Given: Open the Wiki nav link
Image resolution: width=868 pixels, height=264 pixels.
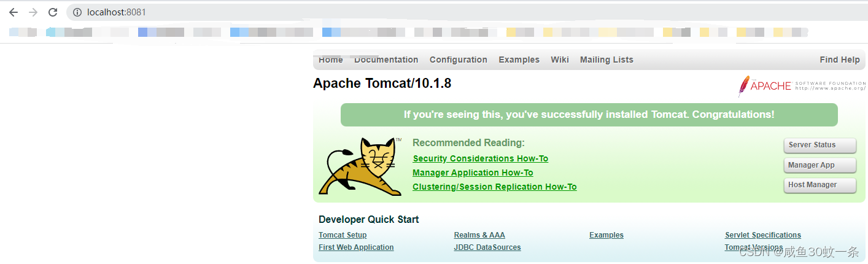Looking at the screenshot, I should coord(560,60).
